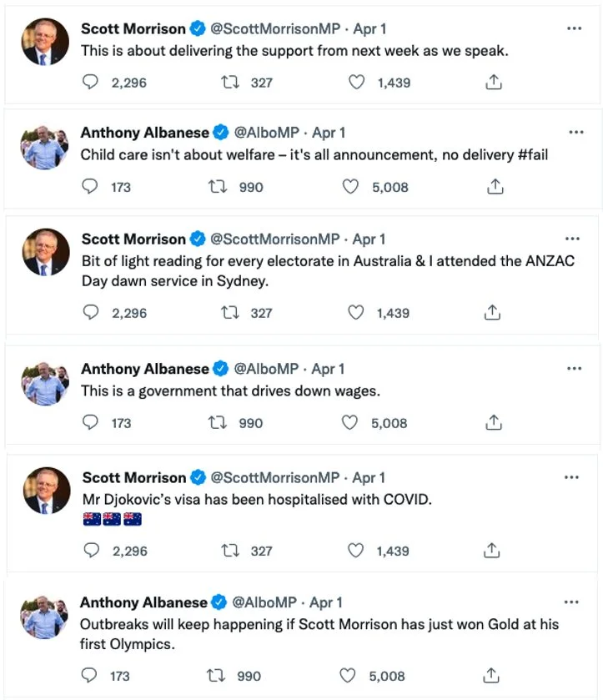Open Scott Morrison's avatar on the first tweet
This screenshot has width=603, height=700.
point(47,43)
